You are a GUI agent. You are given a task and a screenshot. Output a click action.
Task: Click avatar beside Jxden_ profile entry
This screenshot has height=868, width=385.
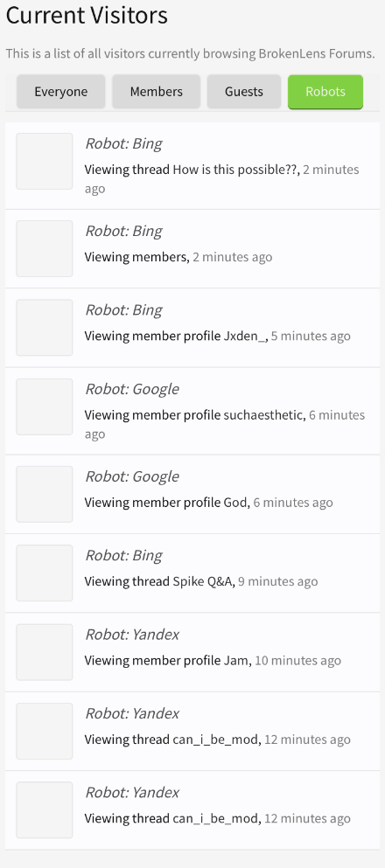point(45,328)
